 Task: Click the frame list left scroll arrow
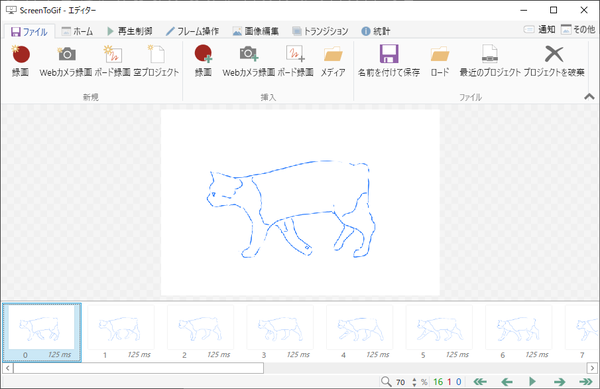(8, 368)
